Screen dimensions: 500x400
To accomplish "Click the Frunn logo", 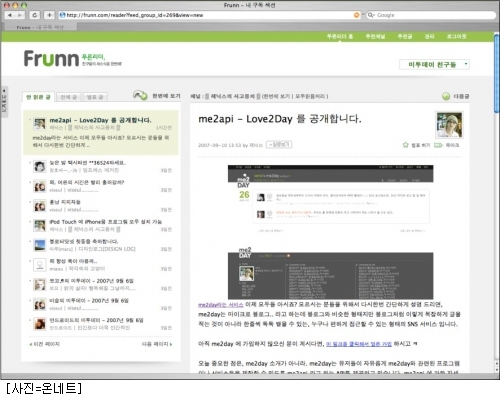I will [x=51, y=58].
